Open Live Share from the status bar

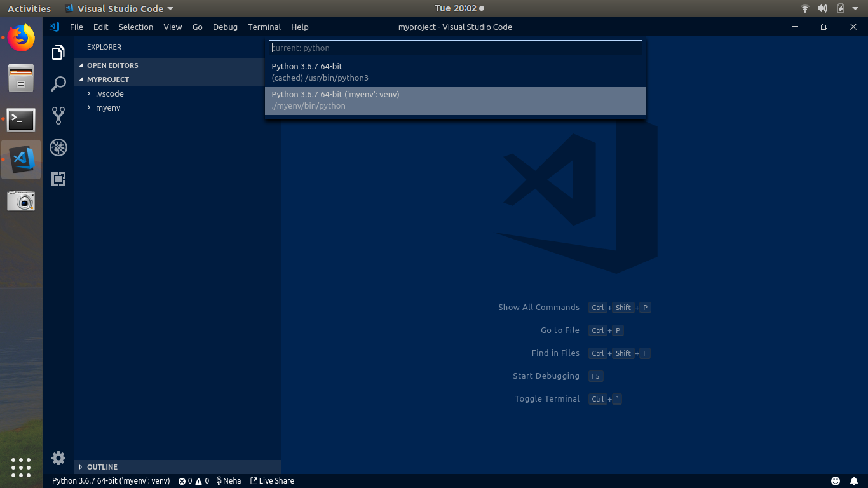coord(272,480)
